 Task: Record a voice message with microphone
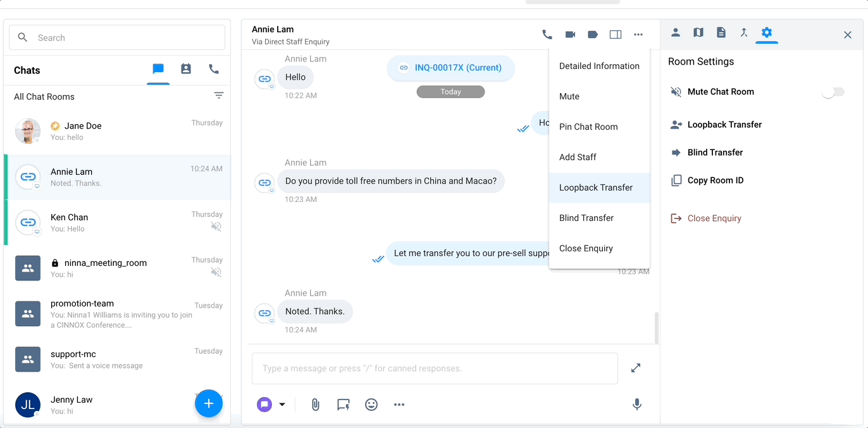(637, 405)
